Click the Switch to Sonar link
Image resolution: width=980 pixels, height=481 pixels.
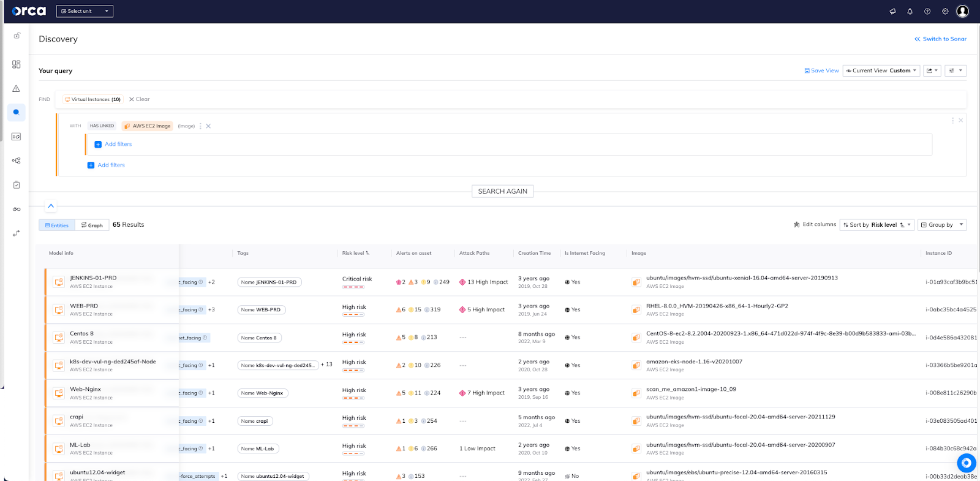(941, 39)
